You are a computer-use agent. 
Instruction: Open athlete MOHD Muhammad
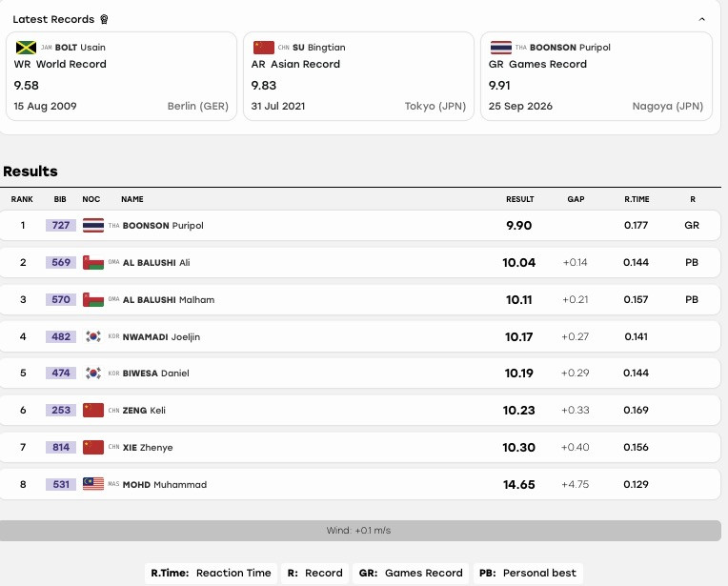pos(164,485)
